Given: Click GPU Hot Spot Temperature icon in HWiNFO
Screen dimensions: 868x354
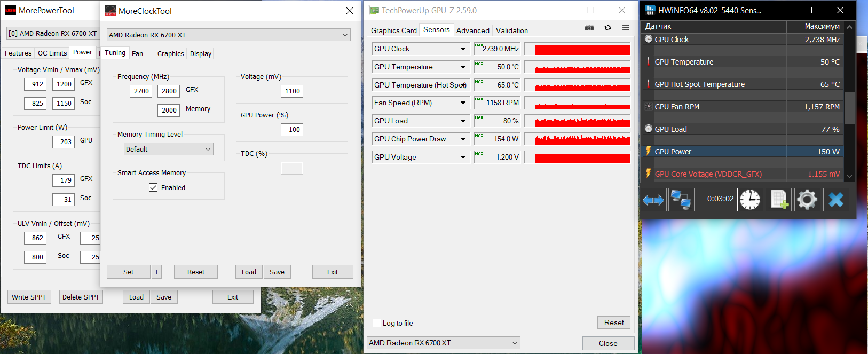Looking at the screenshot, I should click(649, 84).
